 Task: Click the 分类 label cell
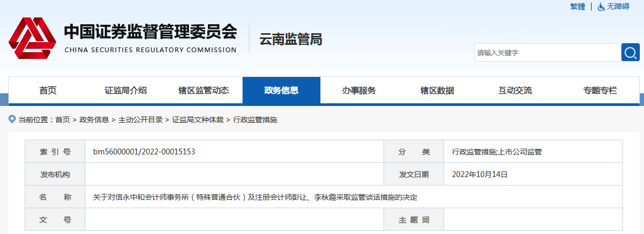click(x=414, y=152)
